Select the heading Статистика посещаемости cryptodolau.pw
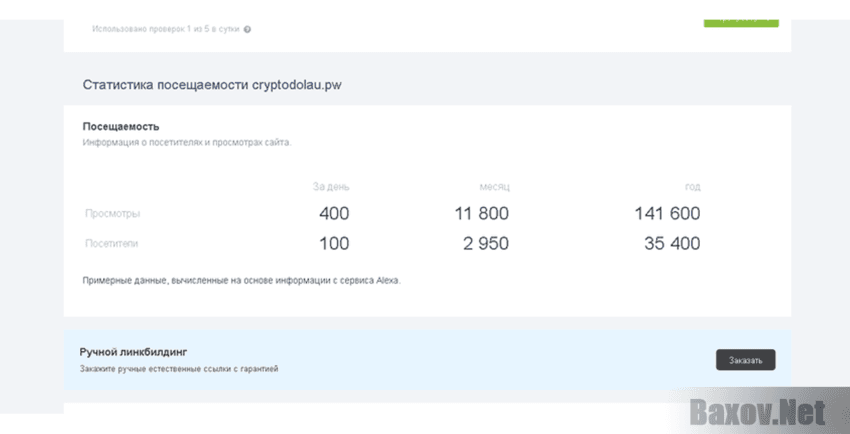 212,85
